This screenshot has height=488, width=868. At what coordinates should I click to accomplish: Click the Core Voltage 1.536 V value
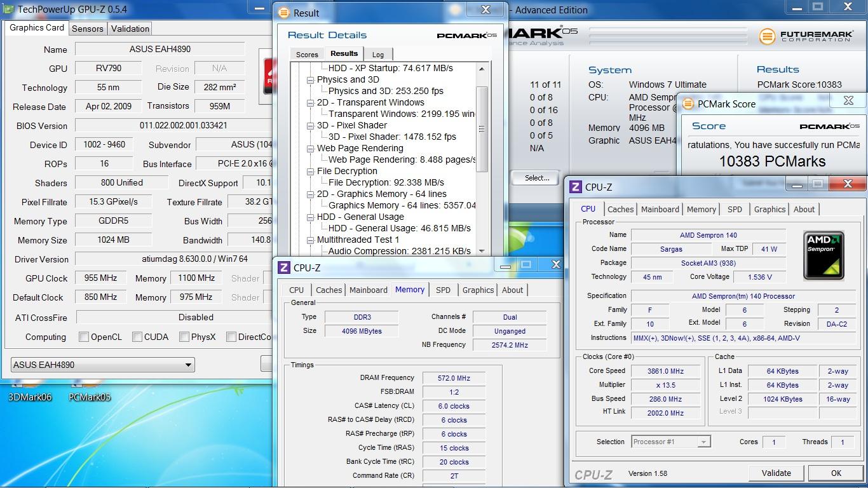point(761,277)
